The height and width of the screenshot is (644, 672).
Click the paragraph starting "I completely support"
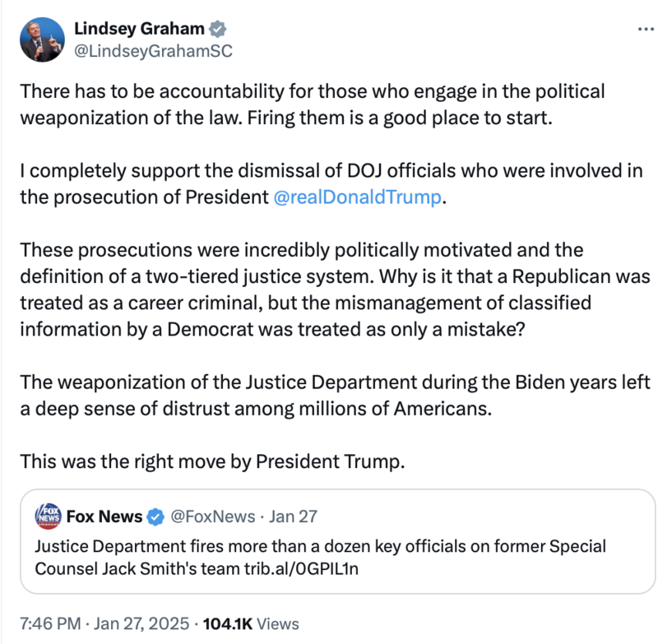coord(329,185)
